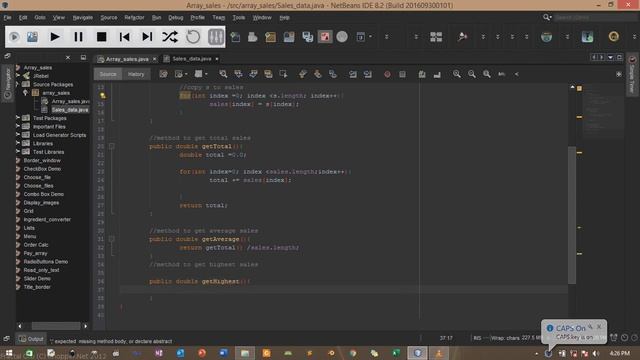Click the blue-green square toolbar icon
The width and height of the screenshot is (640, 360).
[587, 37]
